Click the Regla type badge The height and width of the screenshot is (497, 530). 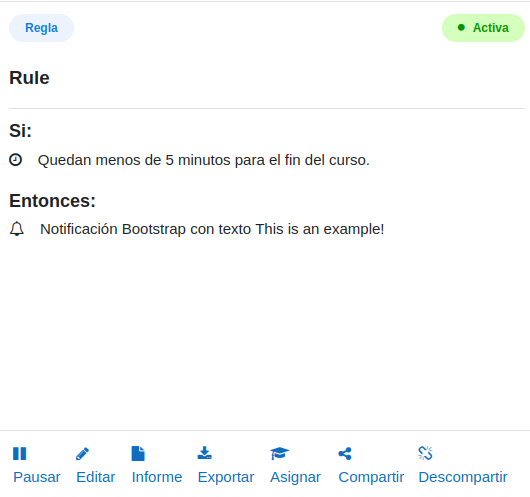41,28
